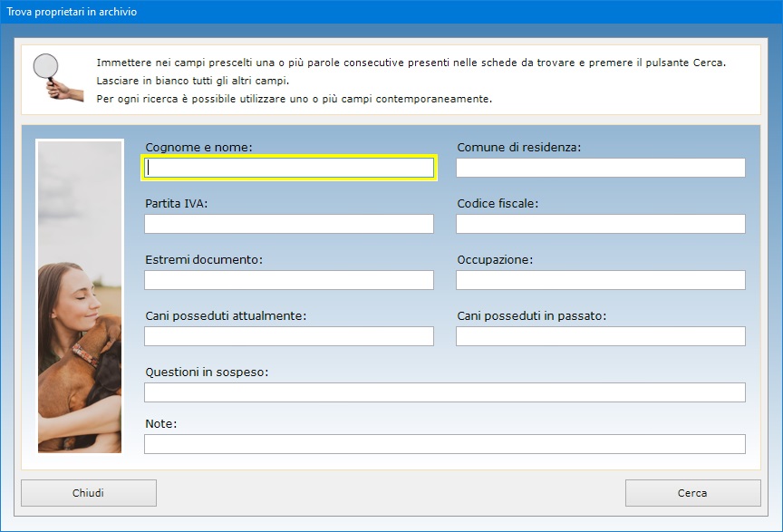
Task: Click the woman with dog photo
Action: pos(80,296)
